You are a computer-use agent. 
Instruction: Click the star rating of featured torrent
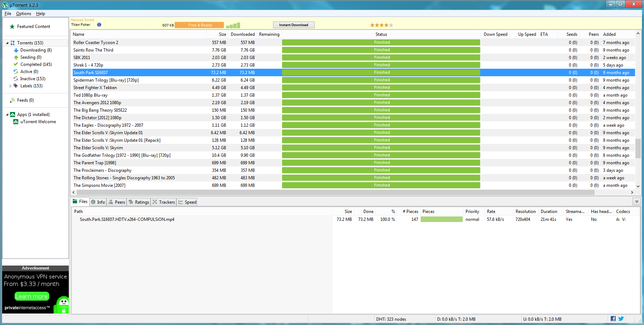[x=382, y=25]
